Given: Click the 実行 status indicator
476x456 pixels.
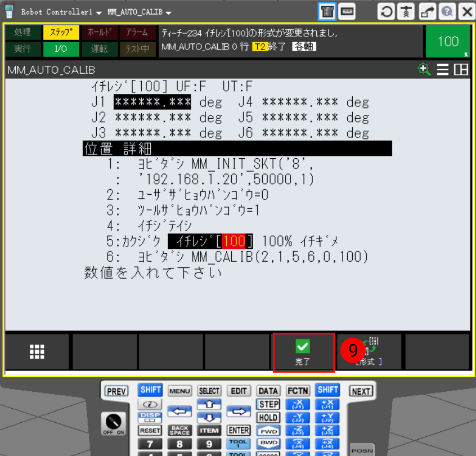Looking at the screenshot, I should pyautogui.click(x=23, y=49).
